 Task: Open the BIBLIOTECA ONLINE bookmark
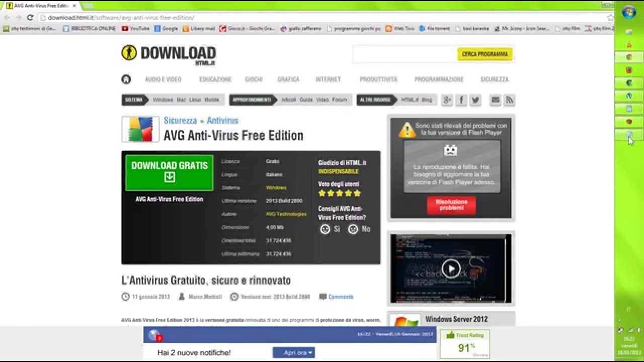pos(90,29)
